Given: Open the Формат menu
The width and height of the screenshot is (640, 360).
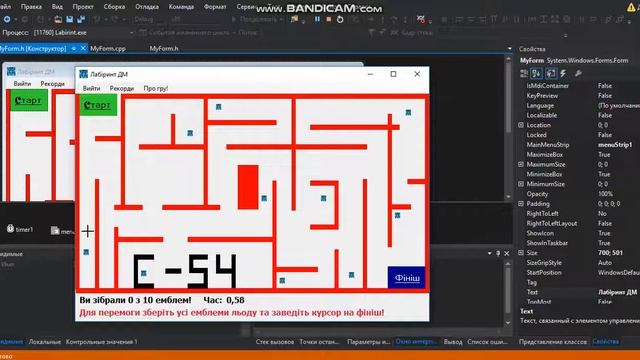Looking at the screenshot, I should pyautogui.click(x=215, y=7).
